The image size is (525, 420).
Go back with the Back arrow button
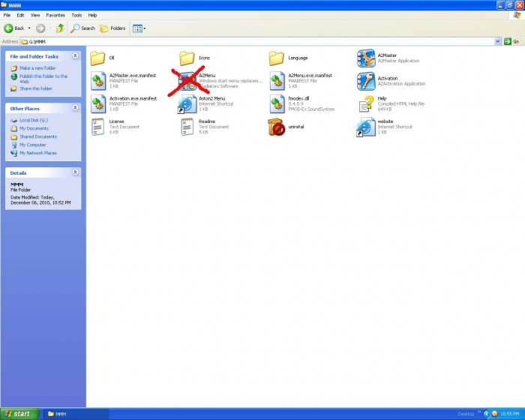[x=14, y=28]
